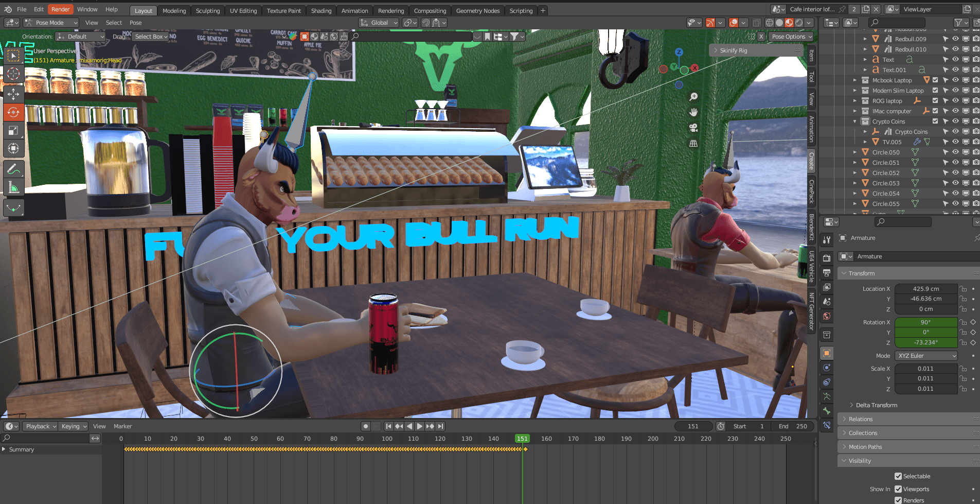Open View Layer properties tab icon
This screenshot has width=980, height=504.
(827, 287)
